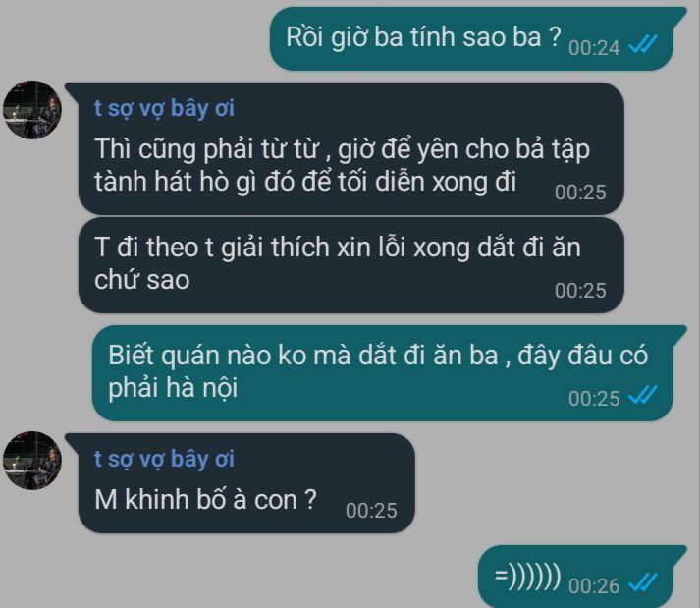Click timestamp on the 'phải hà nội' message

coord(594,399)
